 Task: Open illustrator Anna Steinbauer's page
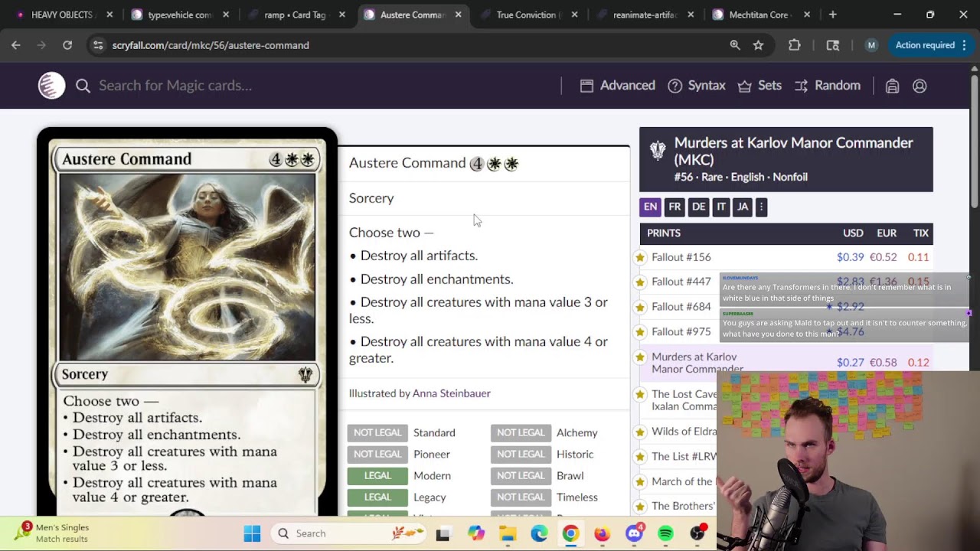(x=452, y=393)
